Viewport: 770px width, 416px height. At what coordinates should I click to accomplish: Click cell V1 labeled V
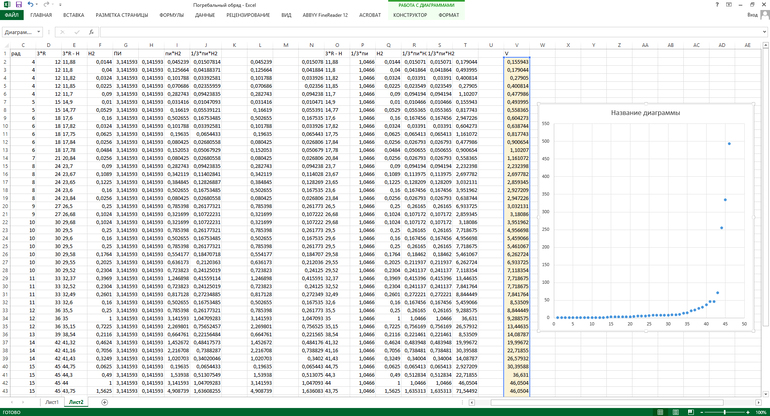[517, 54]
